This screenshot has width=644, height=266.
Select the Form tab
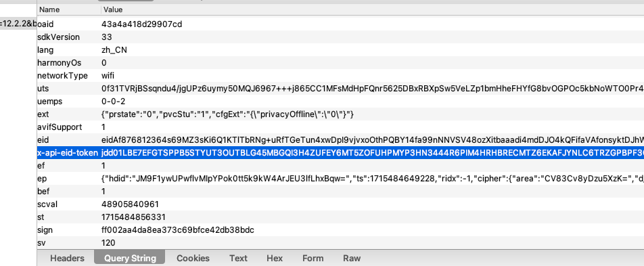pos(313,258)
